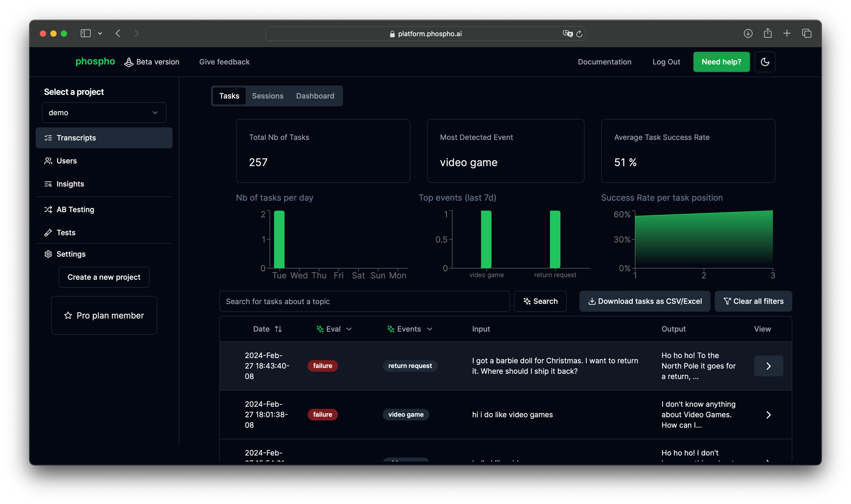Viewport: 851px width, 504px height.
Task: Click the video game bar in Top events chart
Action: click(x=486, y=239)
